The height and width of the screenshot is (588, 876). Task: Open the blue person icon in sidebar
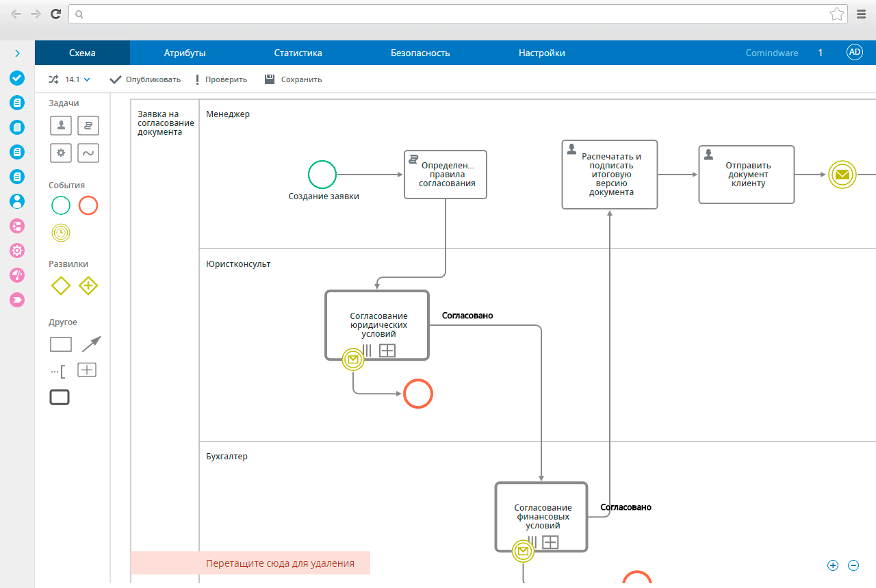point(17,201)
